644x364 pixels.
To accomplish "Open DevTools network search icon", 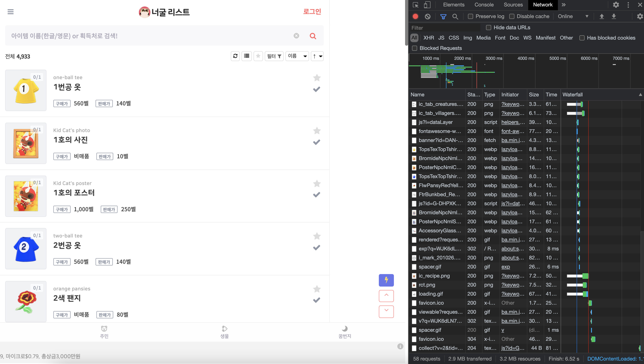I will (455, 17).
